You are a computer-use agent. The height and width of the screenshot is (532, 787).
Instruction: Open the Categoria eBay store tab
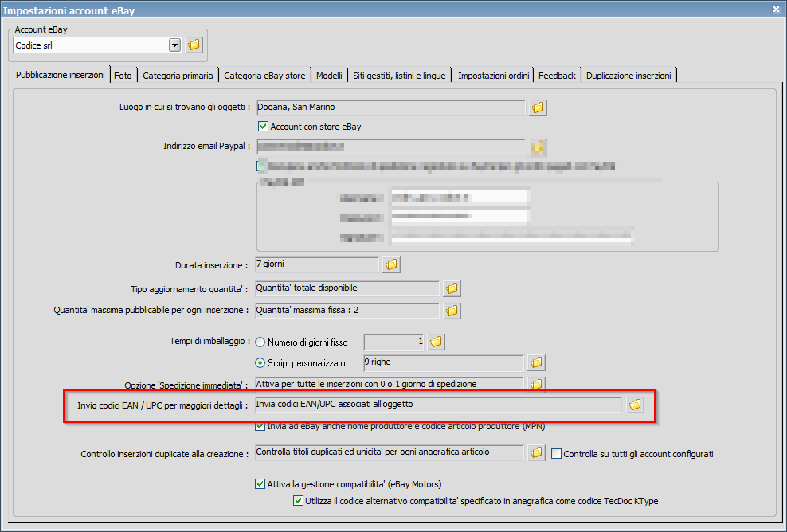[x=264, y=76]
